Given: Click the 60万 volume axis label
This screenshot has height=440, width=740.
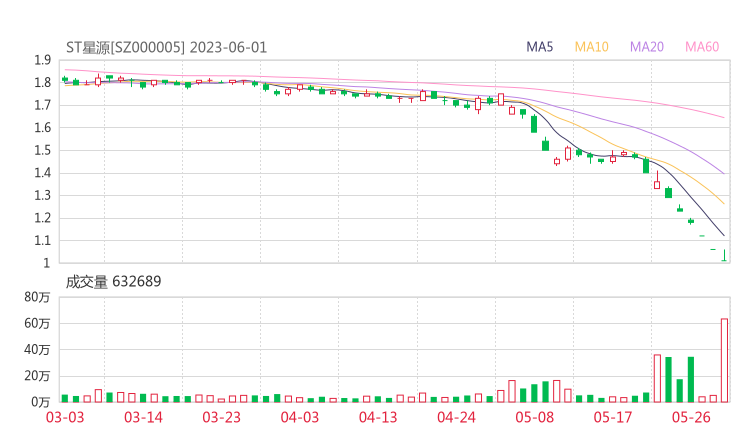Looking at the screenshot, I should tap(37, 323).
